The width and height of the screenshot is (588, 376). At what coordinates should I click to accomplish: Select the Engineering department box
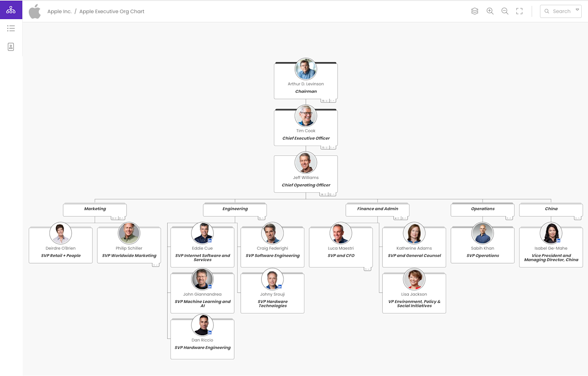coord(235,210)
